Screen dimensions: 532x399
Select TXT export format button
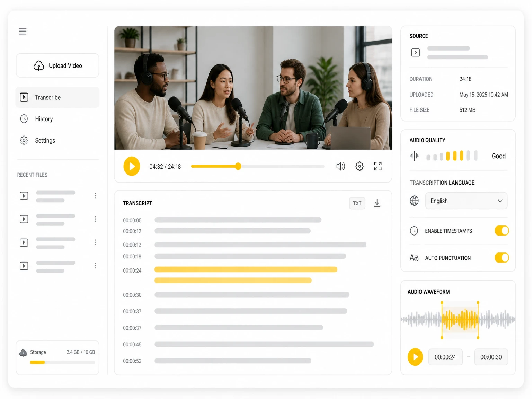[x=357, y=203]
